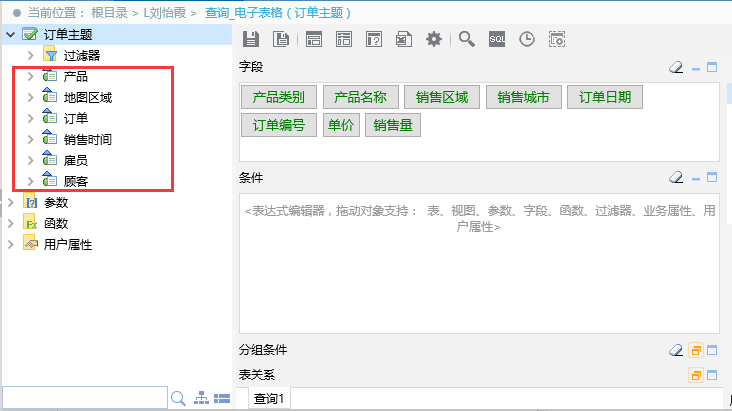This screenshot has height=411, width=732.
Task: Select the 过滤器 tree item
Action: pyautogui.click(x=82, y=56)
